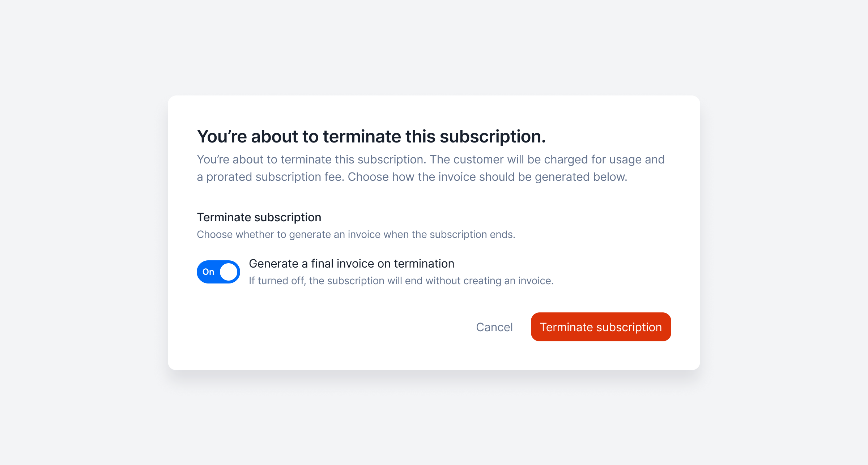Click the "On" label inside the switch
The width and height of the screenshot is (868, 465).
tap(208, 272)
